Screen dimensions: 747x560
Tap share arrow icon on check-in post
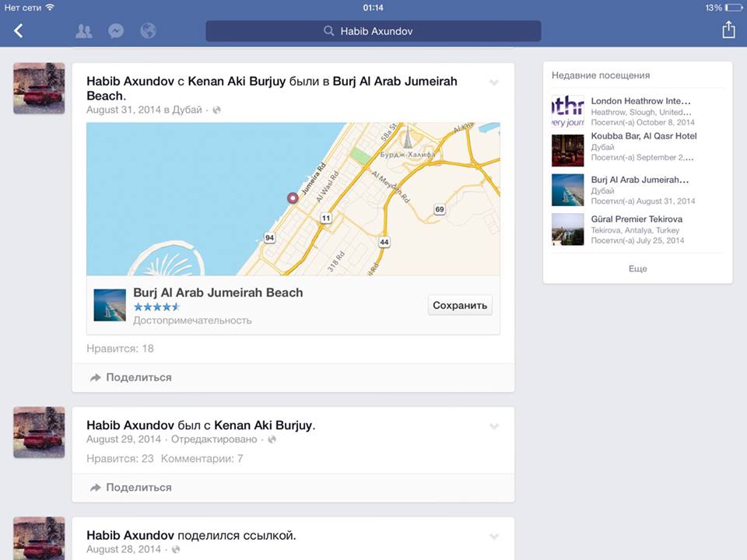click(96, 378)
